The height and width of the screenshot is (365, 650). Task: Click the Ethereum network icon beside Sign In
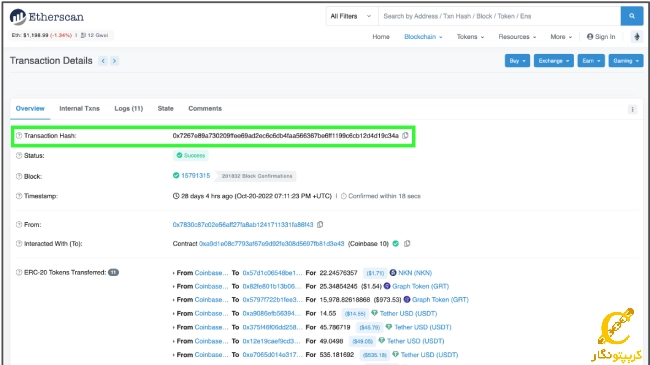[x=637, y=36]
